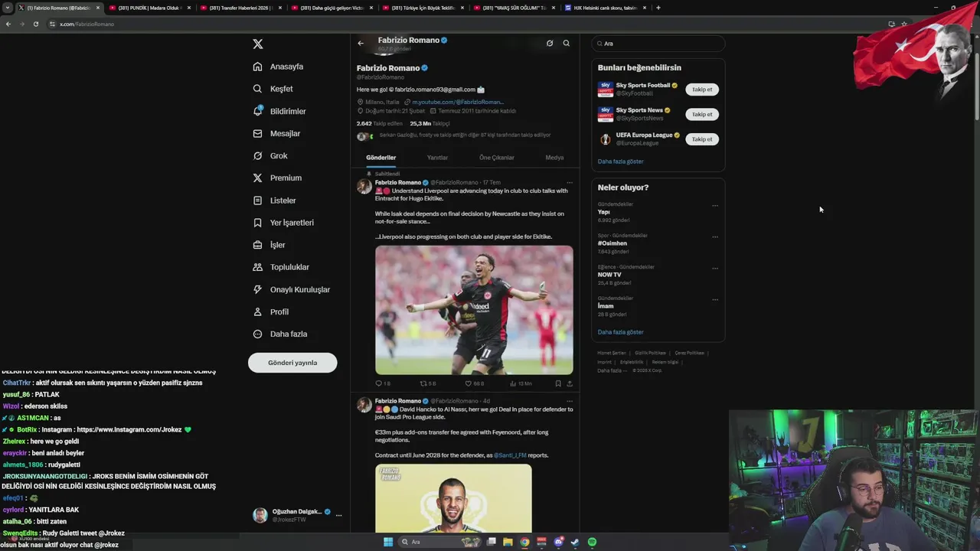Click the X logo in the sidebar
This screenshot has height=551, width=980.
point(258,44)
